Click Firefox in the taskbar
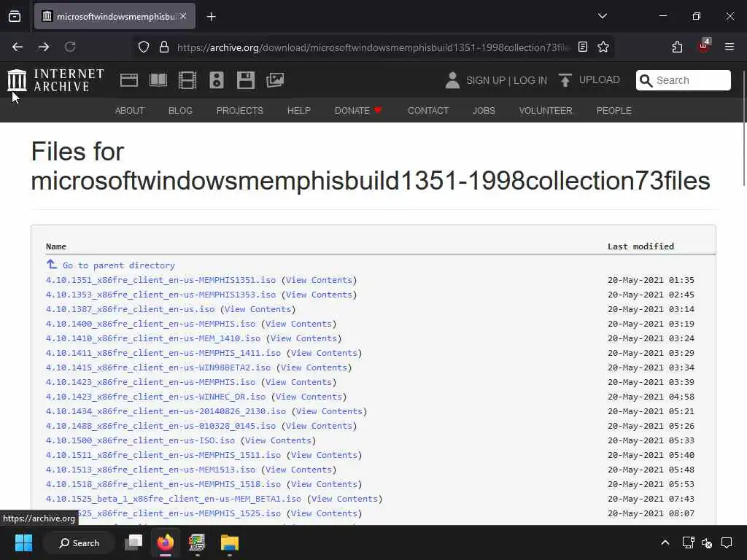 point(166,542)
